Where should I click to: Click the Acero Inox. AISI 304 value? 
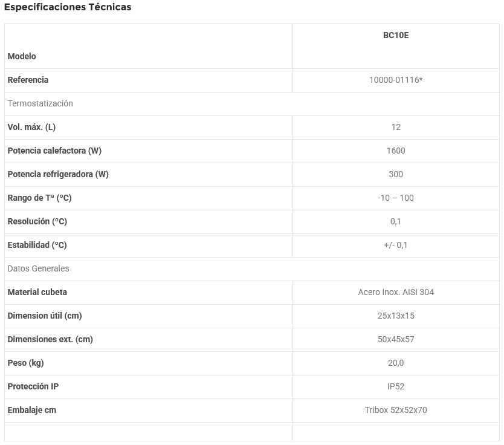(396, 292)
